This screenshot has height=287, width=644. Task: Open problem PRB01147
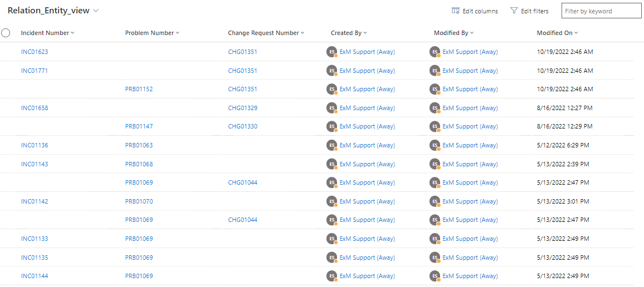139,126
